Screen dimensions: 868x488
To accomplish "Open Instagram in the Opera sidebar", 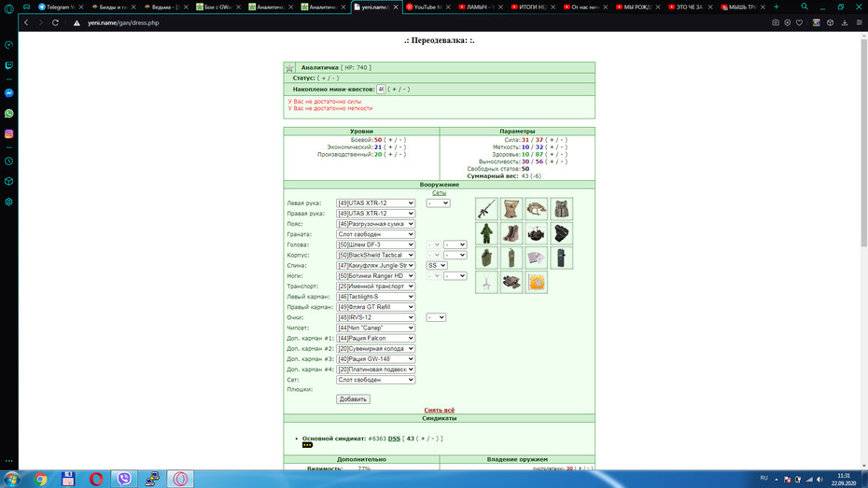I will click(8, 133).
